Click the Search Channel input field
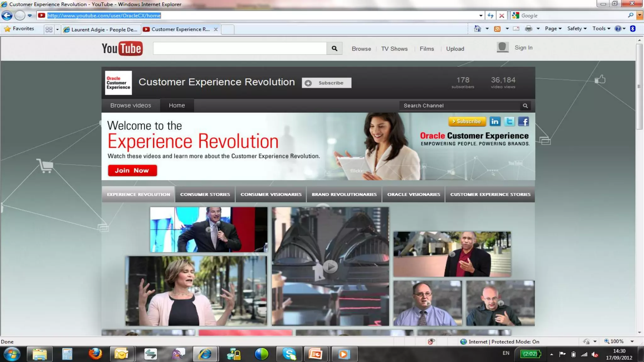644x362 pixels. click(459, 106)
